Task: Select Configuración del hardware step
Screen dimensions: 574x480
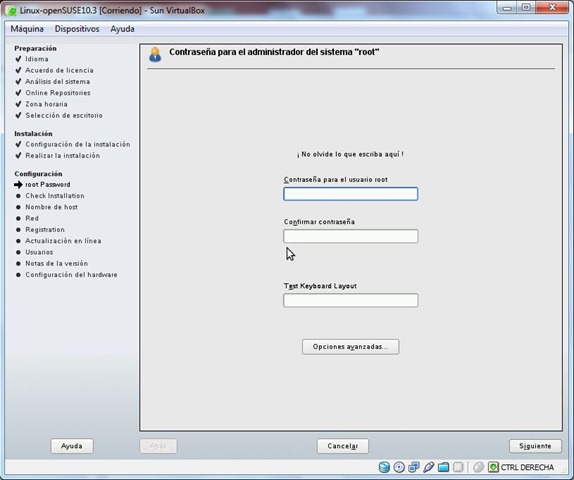Action: pos(71,275)
